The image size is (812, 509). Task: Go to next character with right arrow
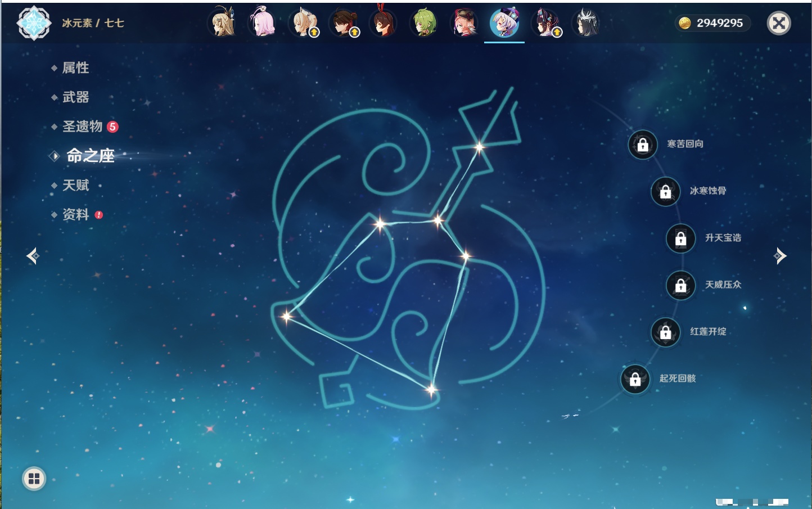click(x=780, y=256)
